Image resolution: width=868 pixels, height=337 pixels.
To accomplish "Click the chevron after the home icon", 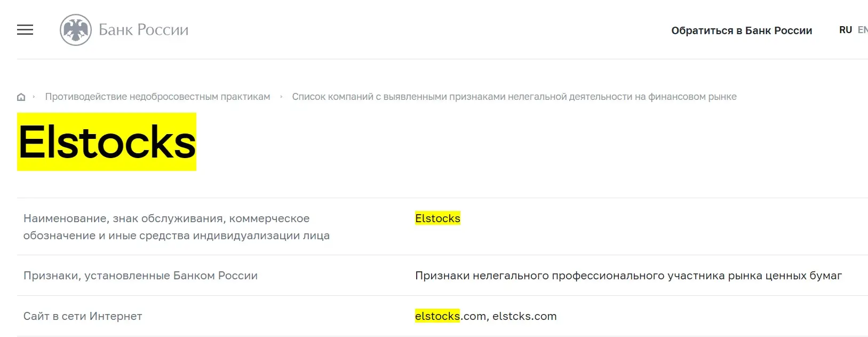I will (x=34, y=97).
